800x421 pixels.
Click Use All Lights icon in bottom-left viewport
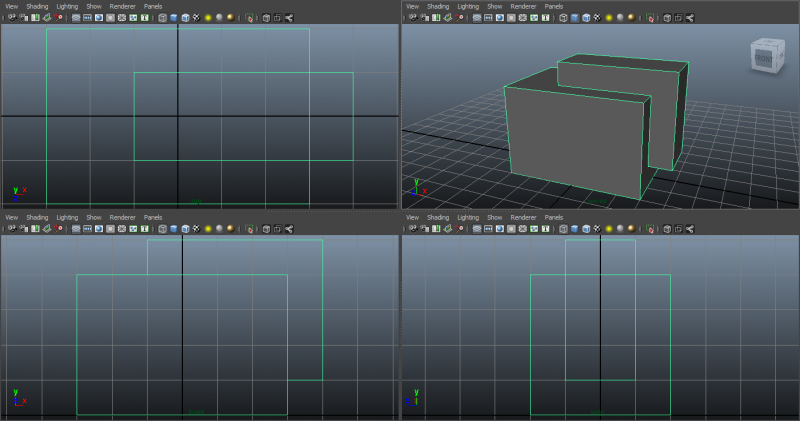click(208, 229)
